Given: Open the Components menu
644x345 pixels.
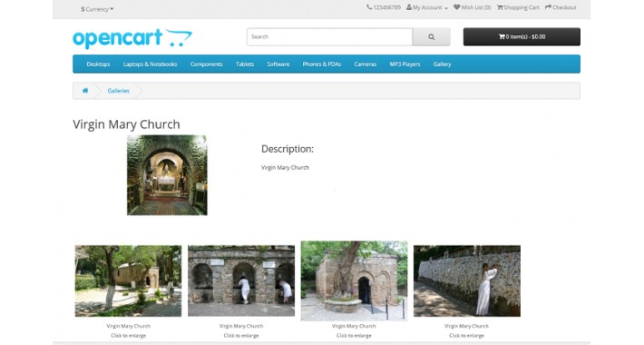Looking at the screenshot, I should click(x=206, y=64).
